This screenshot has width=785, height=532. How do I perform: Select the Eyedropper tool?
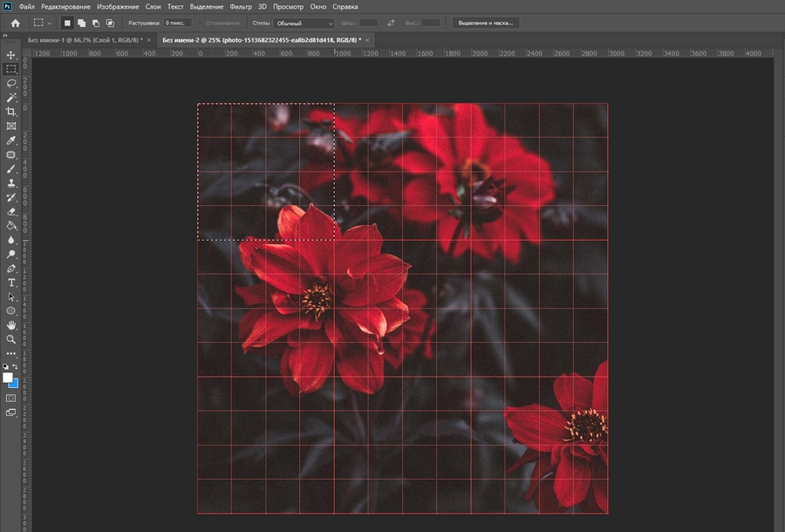click(11, 140)
